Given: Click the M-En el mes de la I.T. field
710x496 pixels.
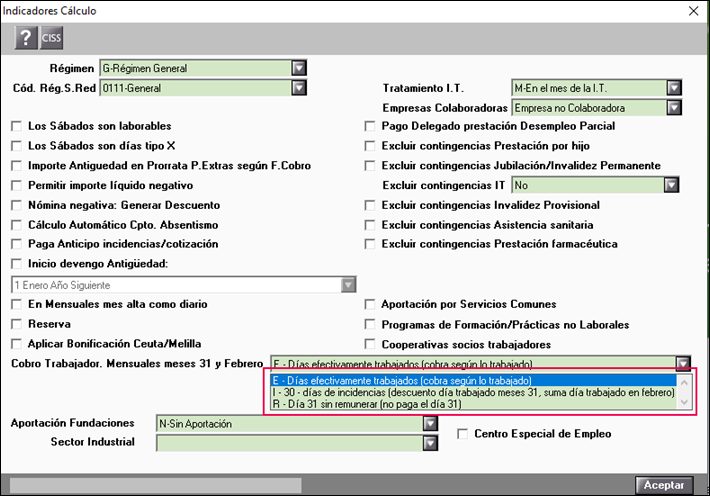Looking at the screenshot, I should click(589, 88).
